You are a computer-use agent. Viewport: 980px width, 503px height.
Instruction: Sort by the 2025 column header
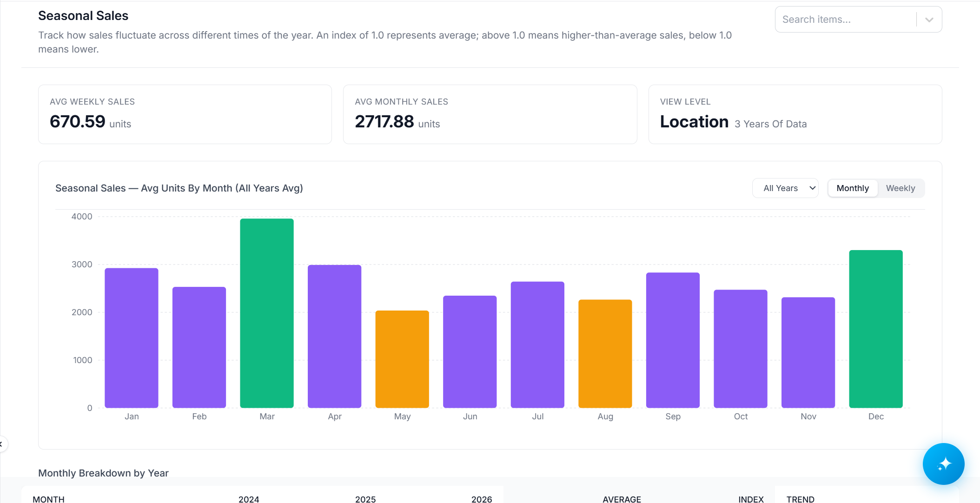coord(365,499)
